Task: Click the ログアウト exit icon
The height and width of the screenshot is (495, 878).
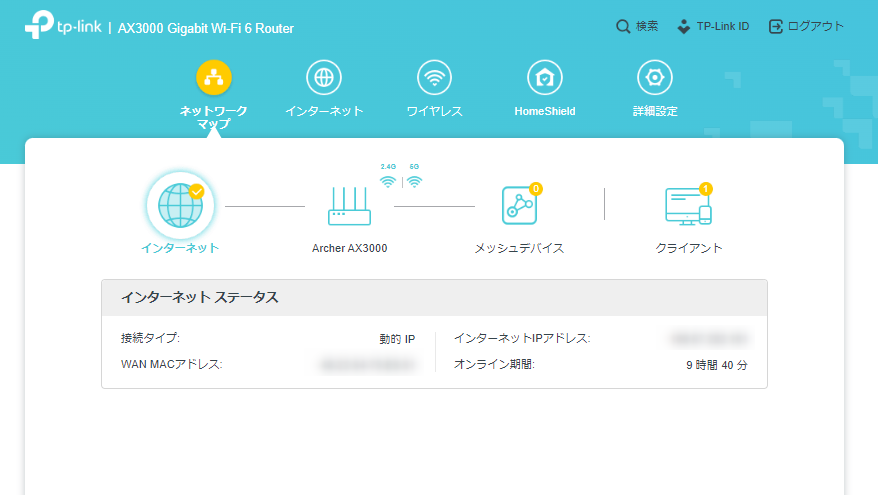Action: coord(776,26)
